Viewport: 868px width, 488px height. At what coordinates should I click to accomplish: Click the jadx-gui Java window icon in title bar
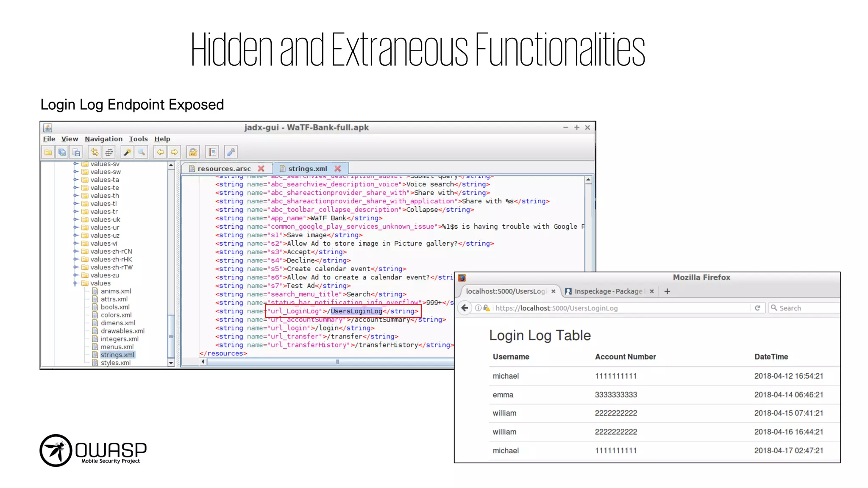[48, 128]
